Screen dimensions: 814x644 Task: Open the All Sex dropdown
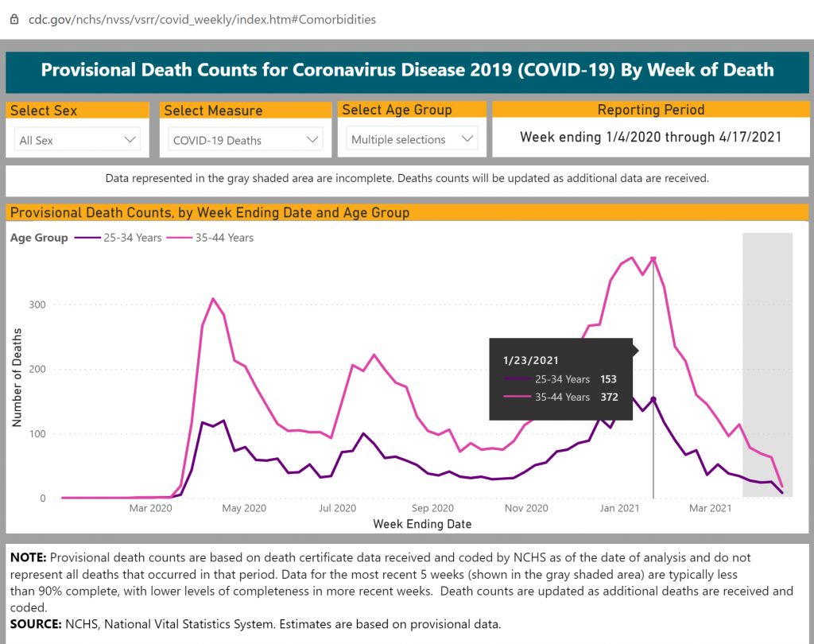pos(77,140)
